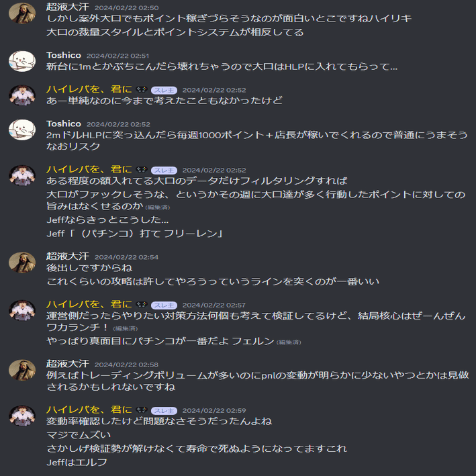
Task: Click ハイレバを、君に avatar on the 02:57 message
Action: pos(22,311)
